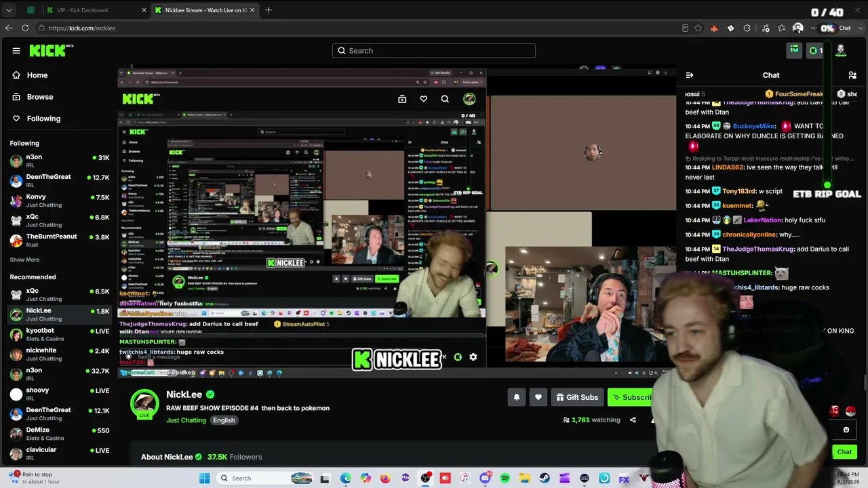
Task: Open clavicular channel in Recommended
Action: pos(60,453)
